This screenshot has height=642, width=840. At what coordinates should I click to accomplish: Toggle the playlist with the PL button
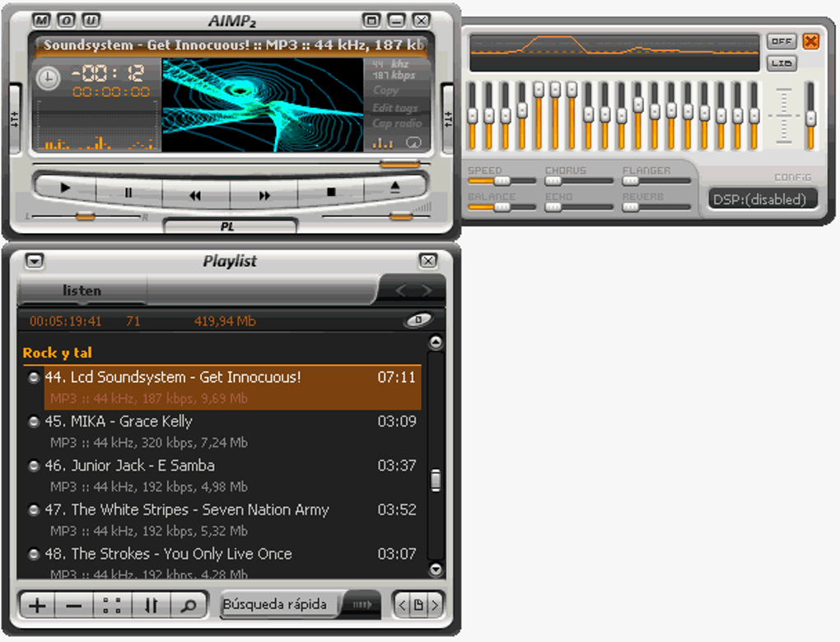(230, 226)
